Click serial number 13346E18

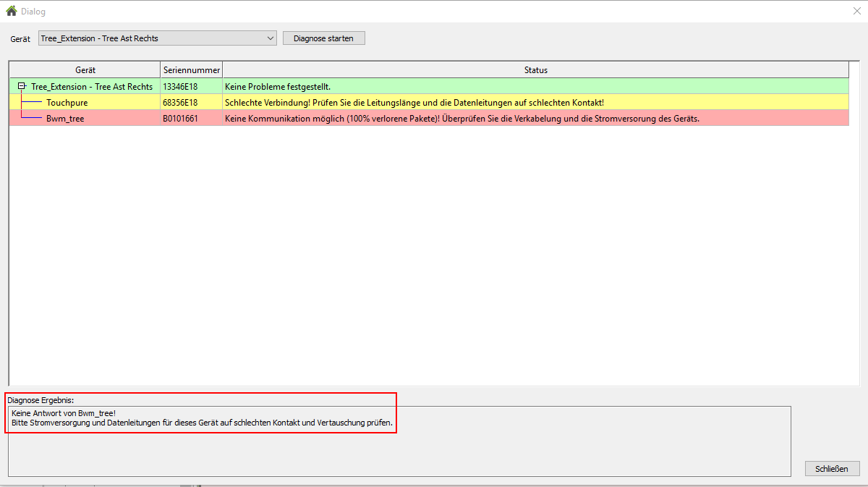click(x=180, y=87)
